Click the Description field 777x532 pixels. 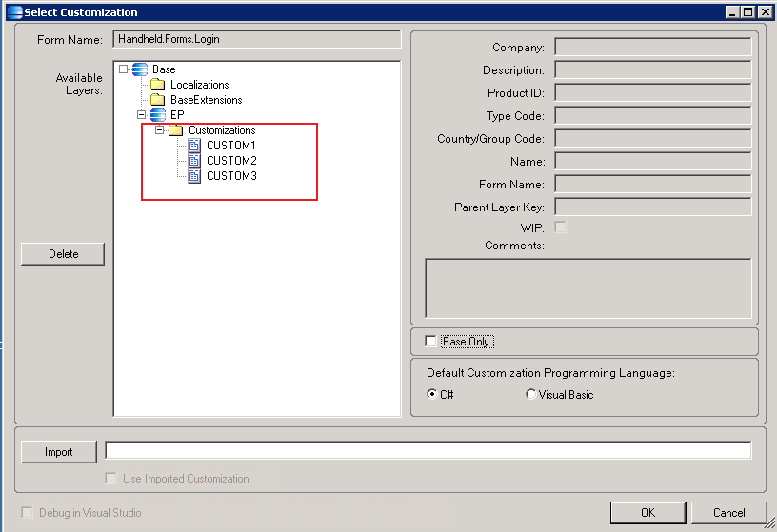pyautogui.click(x=653, y=69)
